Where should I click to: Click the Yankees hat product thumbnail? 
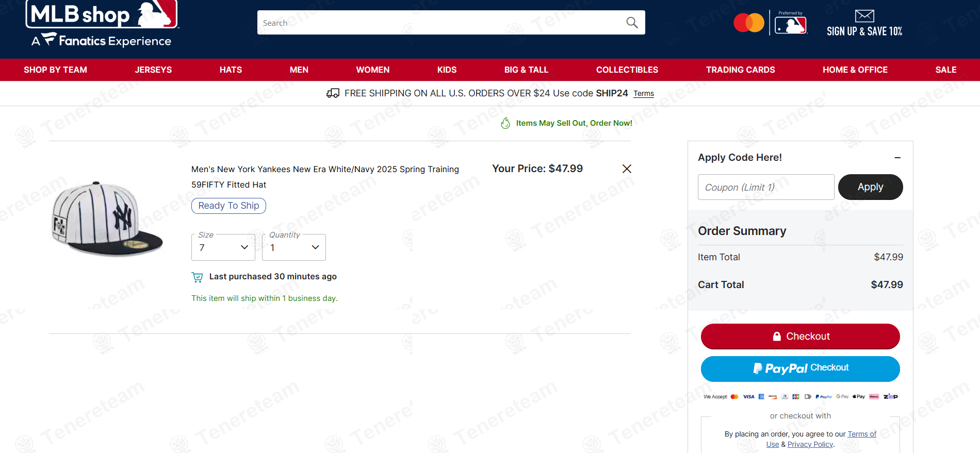[107, 219]
